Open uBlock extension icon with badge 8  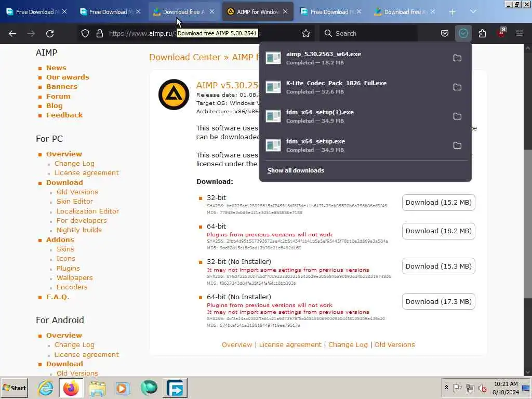(x=501, y=33)
